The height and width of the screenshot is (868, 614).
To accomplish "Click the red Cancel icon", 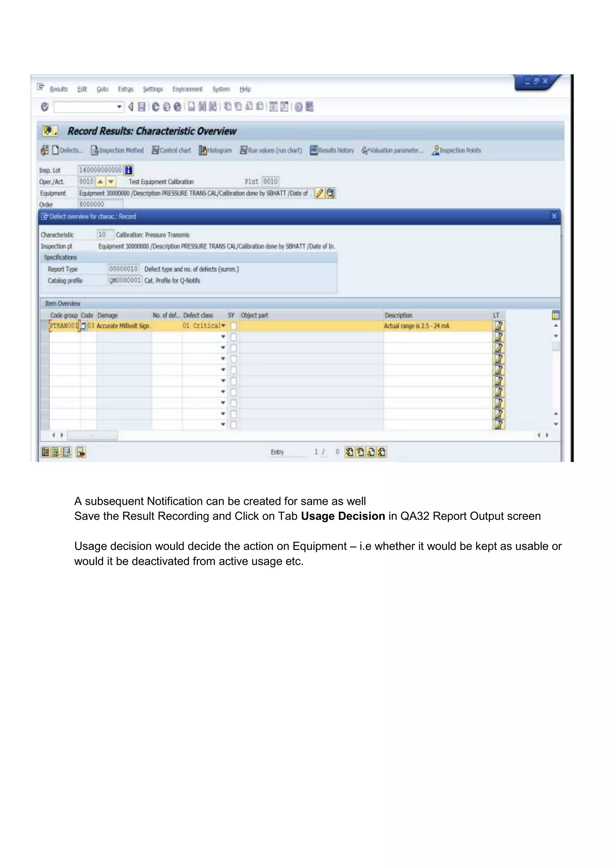I will (177, 107).
